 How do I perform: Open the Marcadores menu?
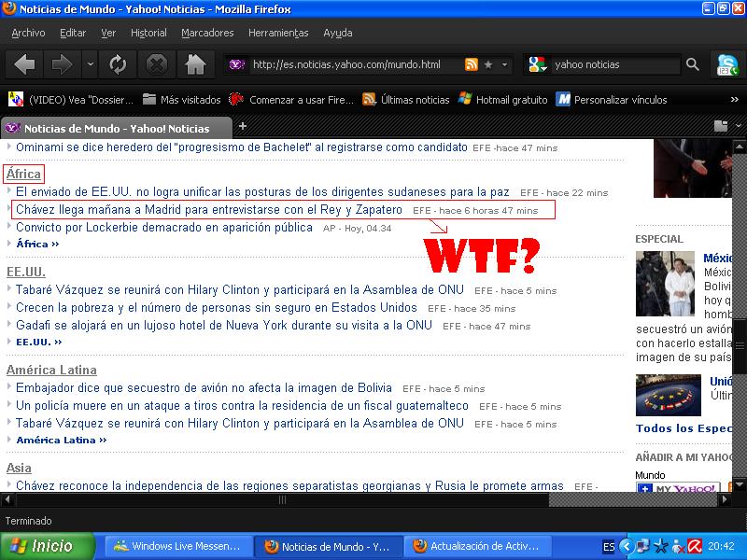click(x=207, y=33)
